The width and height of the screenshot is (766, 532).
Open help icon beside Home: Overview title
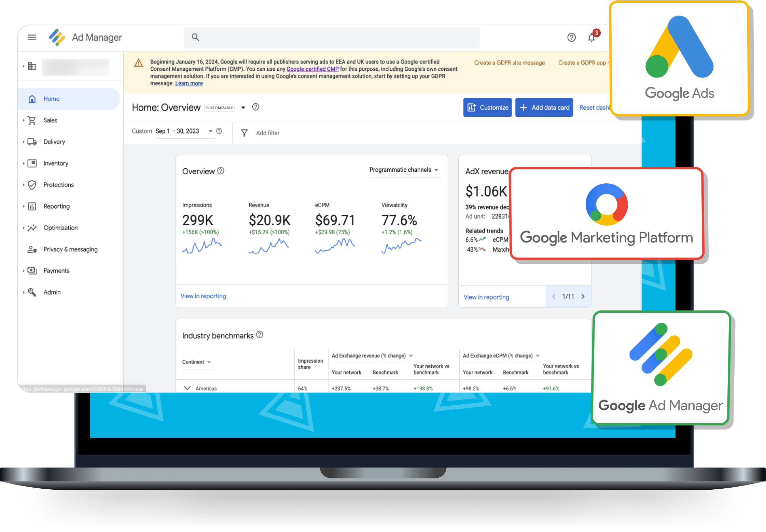coord(255,107)
